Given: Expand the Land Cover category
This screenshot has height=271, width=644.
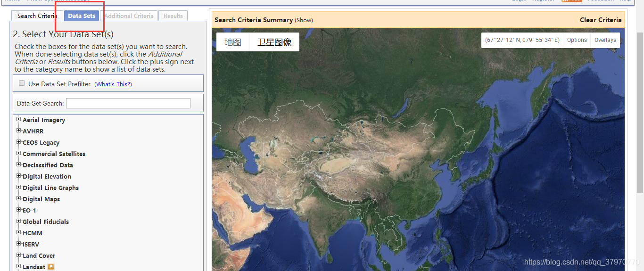Looking at the screenshot, I should pyautogui.click(x=19, y=255).
